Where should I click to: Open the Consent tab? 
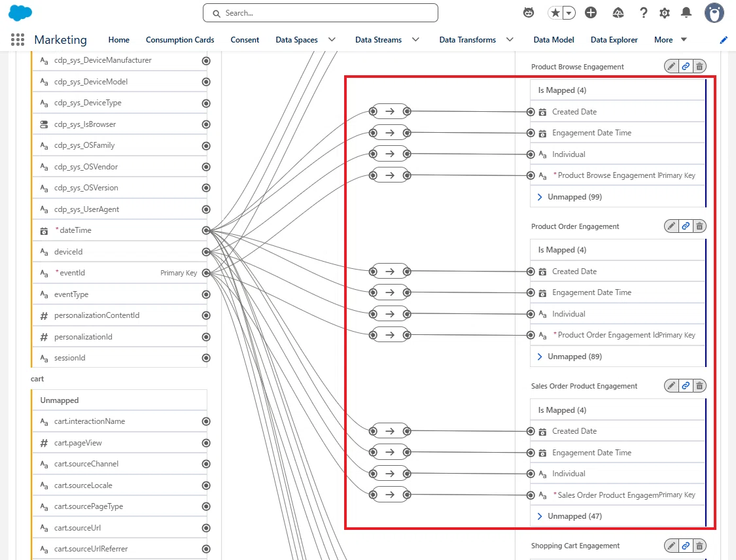(x=245, y=40)
